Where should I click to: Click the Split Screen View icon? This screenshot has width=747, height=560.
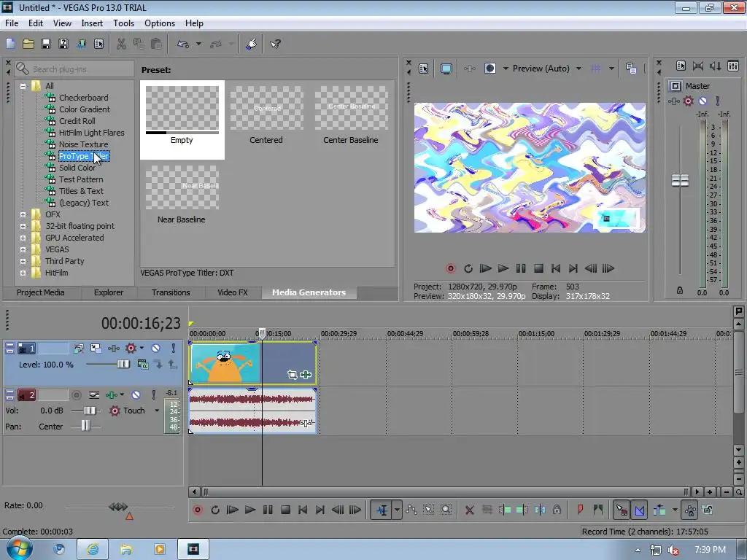[489, 69]
